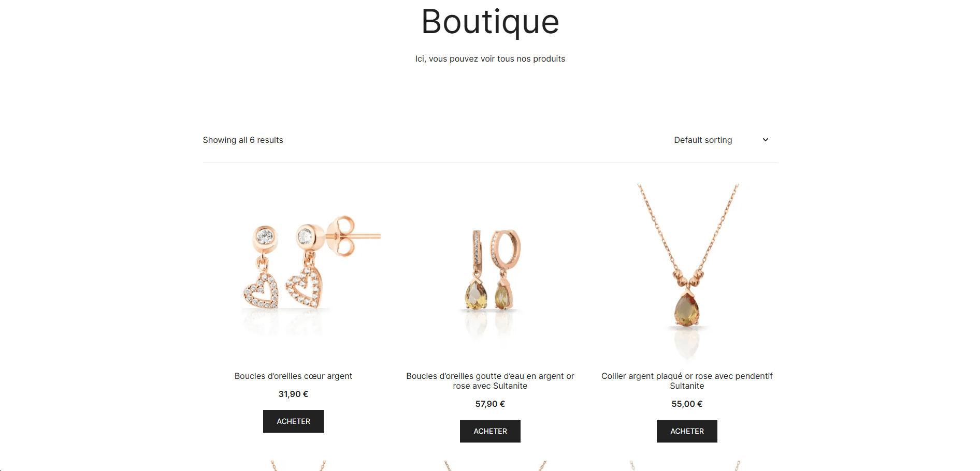The width and height of the screenshot is (980, 471).
Task: Open the partially visible bottom-middle necklace thumbnail
Action: tap(490, 465)
